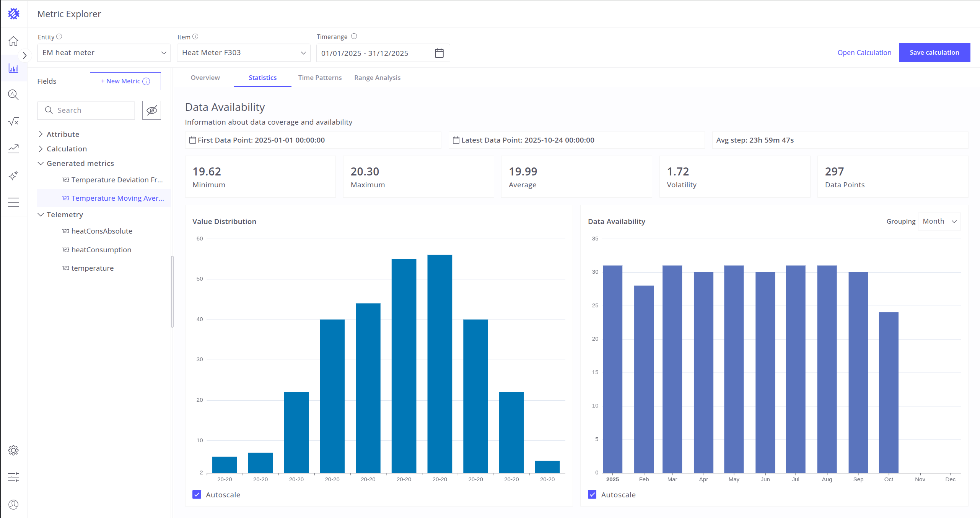Switch to the Time Patterns tab

[320, 78]
